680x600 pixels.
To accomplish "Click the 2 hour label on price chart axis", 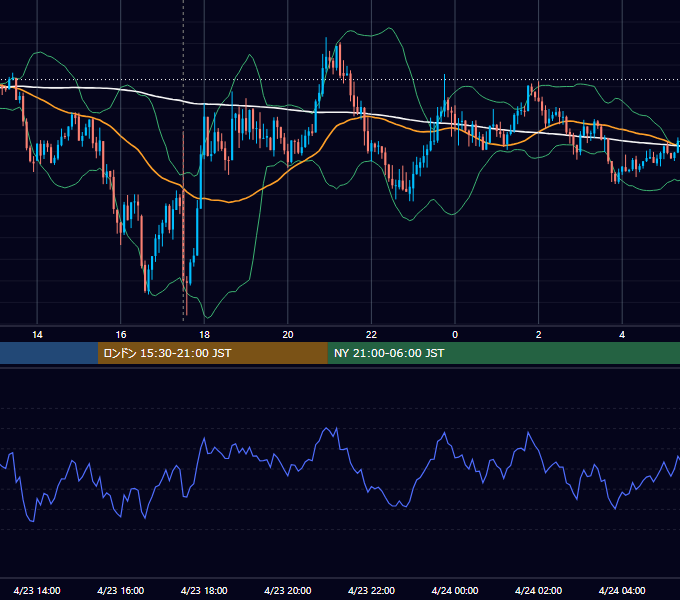I will (x=539, y=335).
